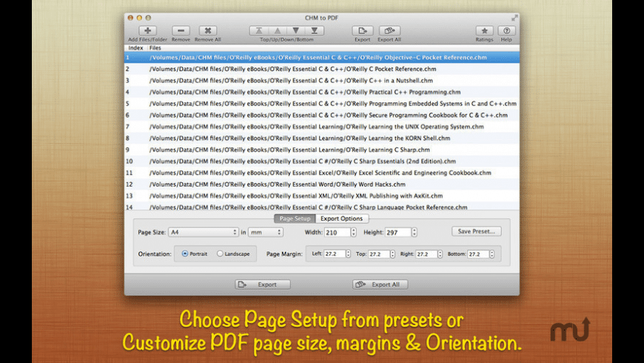Select row 12 O'Reilly Word Hacks.chm
644x363 pixels.
tap(321, 184)
